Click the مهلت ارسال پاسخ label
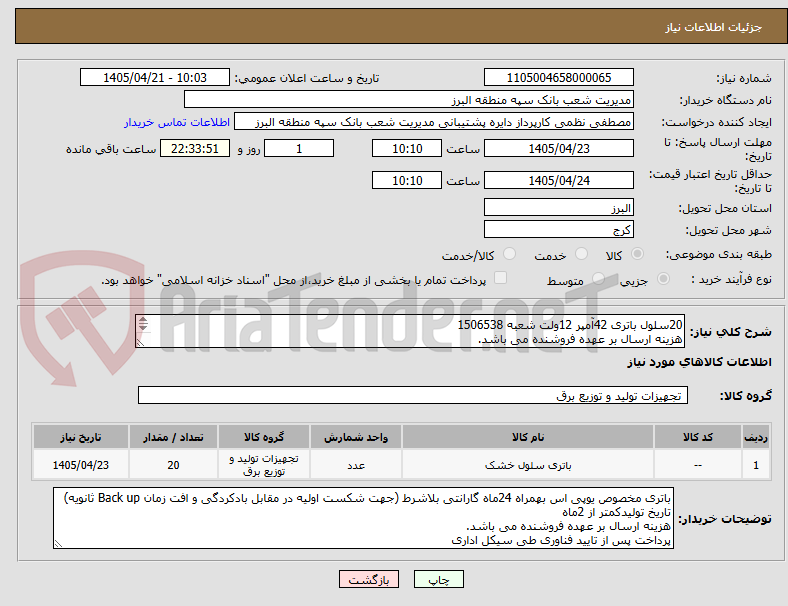The height and width of the screenshot is (606, 788). (x=718, y=149)
